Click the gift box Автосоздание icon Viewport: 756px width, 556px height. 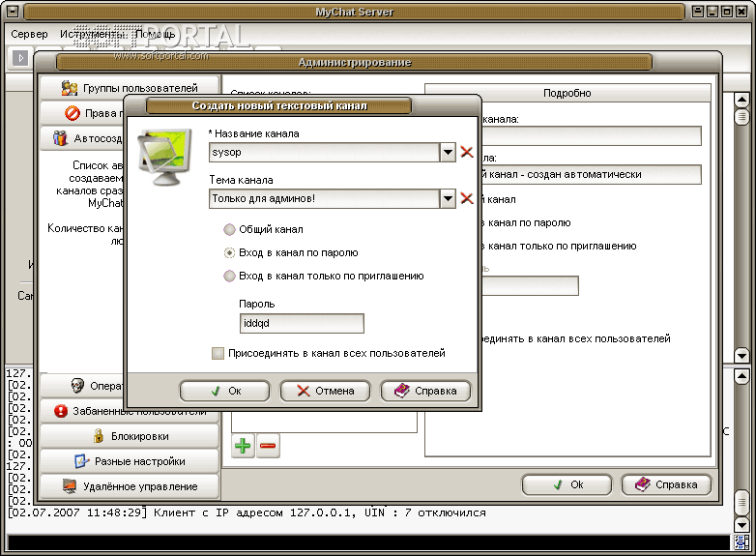click(60, 138)
